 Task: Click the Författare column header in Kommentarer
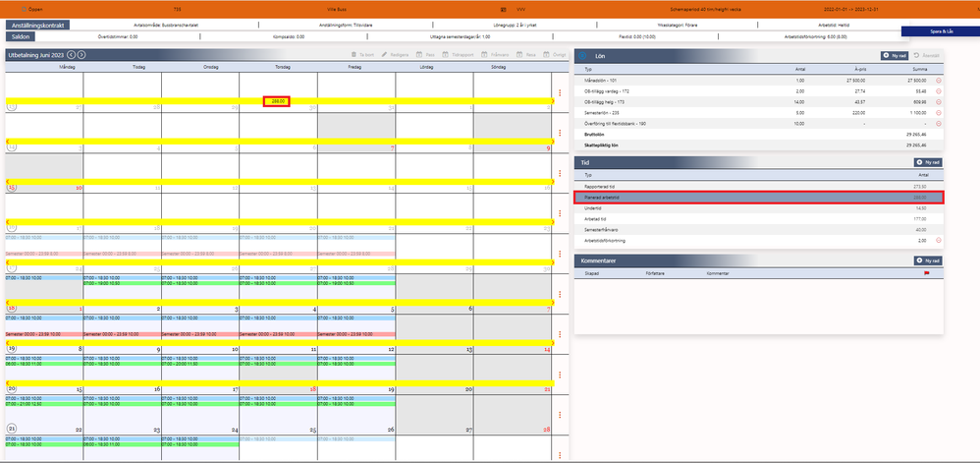[x=655, y=273]
